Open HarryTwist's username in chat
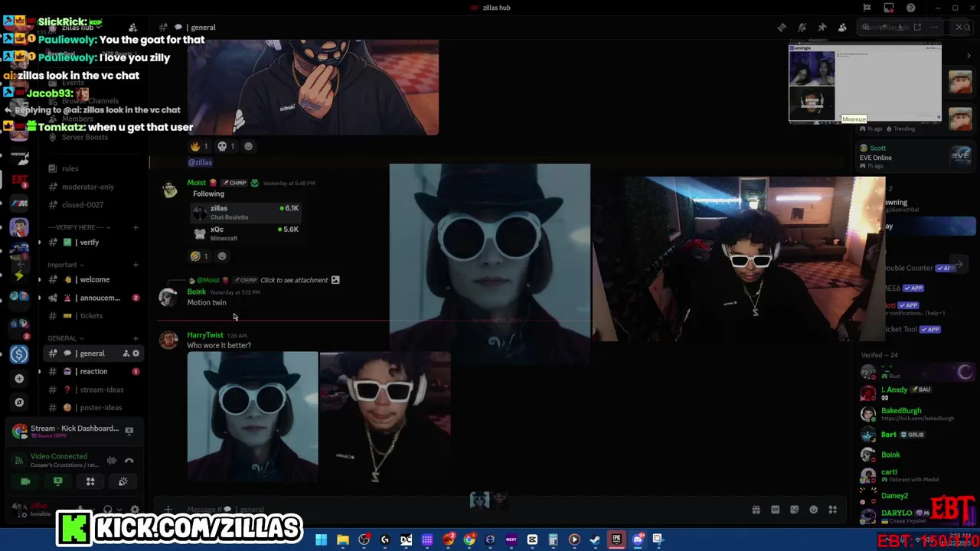 coord(205,335)
